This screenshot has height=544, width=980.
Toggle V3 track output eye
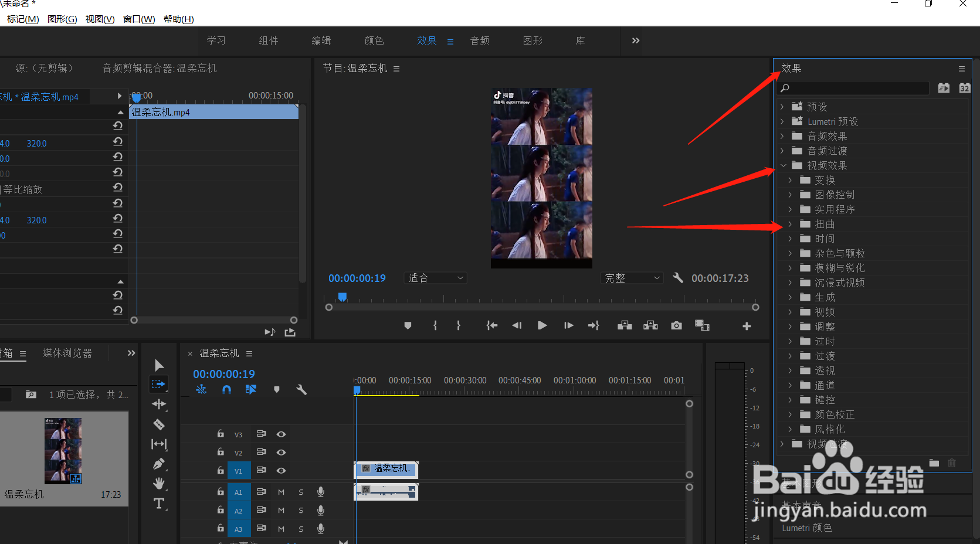[x=282, y=434]
